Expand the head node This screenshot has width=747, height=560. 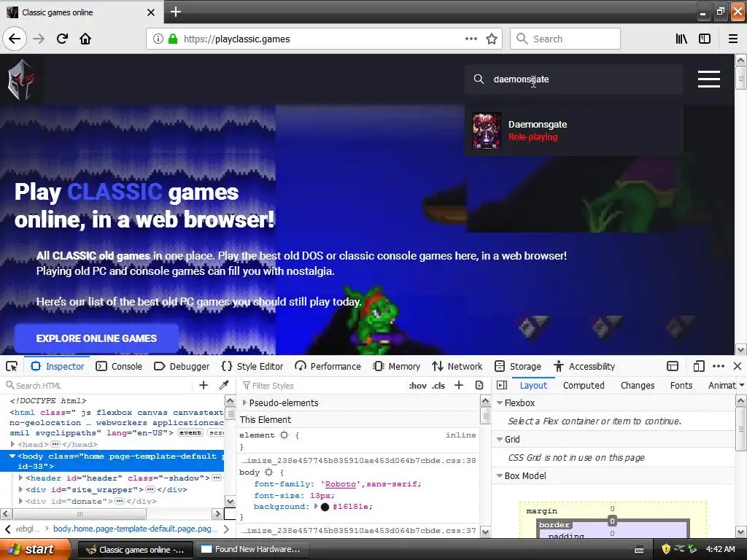(13, 444)
